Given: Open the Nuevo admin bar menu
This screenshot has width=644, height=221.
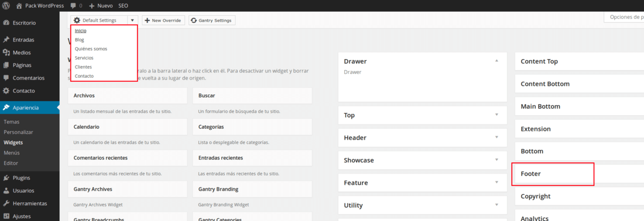Looking at the screenshot, I should coord(101,6).
